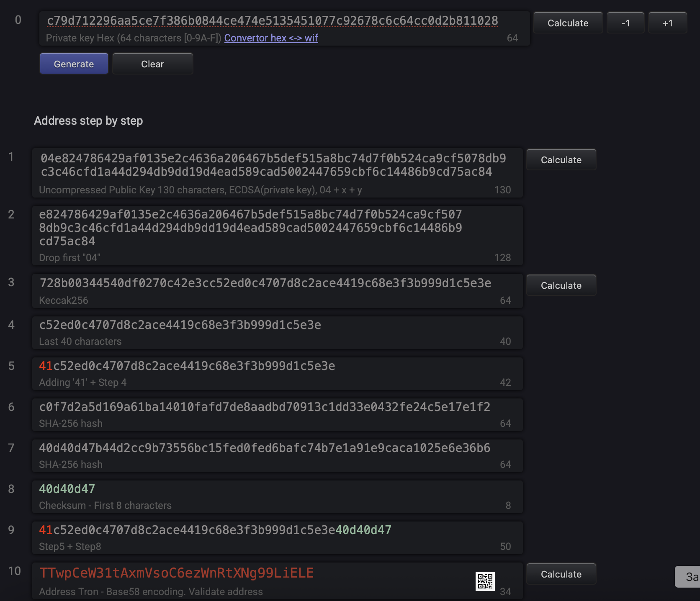Increment the private key with +1

(x=667, y=23)
